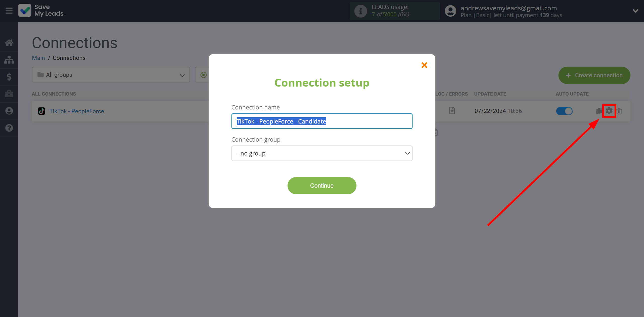The width and height of the screenshot is (644, 317).
Task: Expand the Connection group dropdown
Action: [321, 153]
